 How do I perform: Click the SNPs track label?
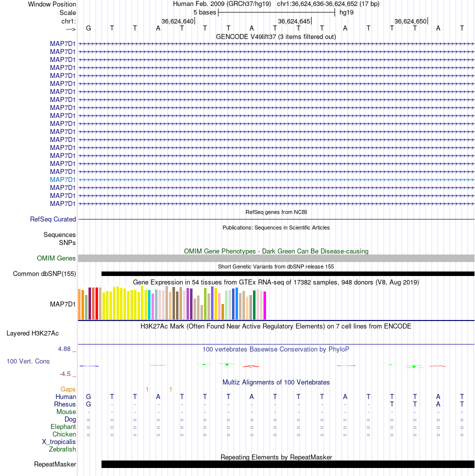tap(67, 243)
